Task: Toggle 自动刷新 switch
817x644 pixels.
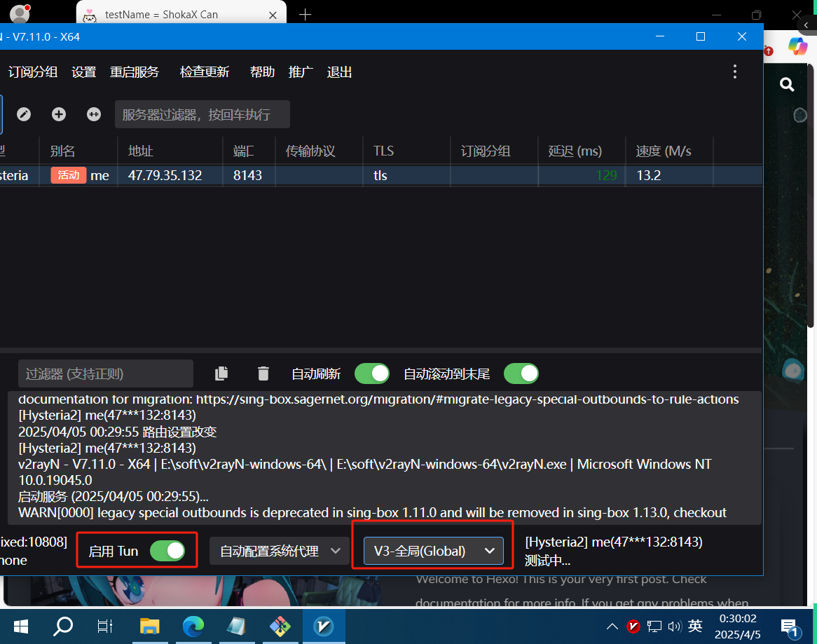Action: tap(371, 374)
